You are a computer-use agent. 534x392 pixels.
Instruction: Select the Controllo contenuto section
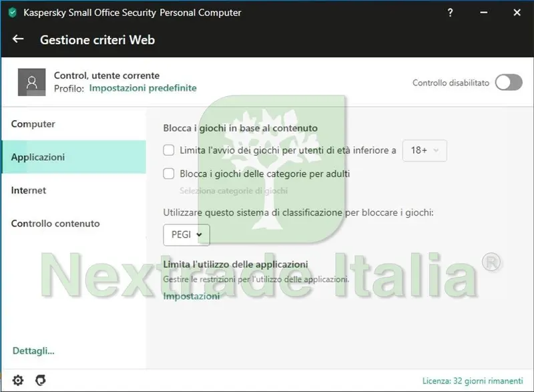tap(74, 224)
